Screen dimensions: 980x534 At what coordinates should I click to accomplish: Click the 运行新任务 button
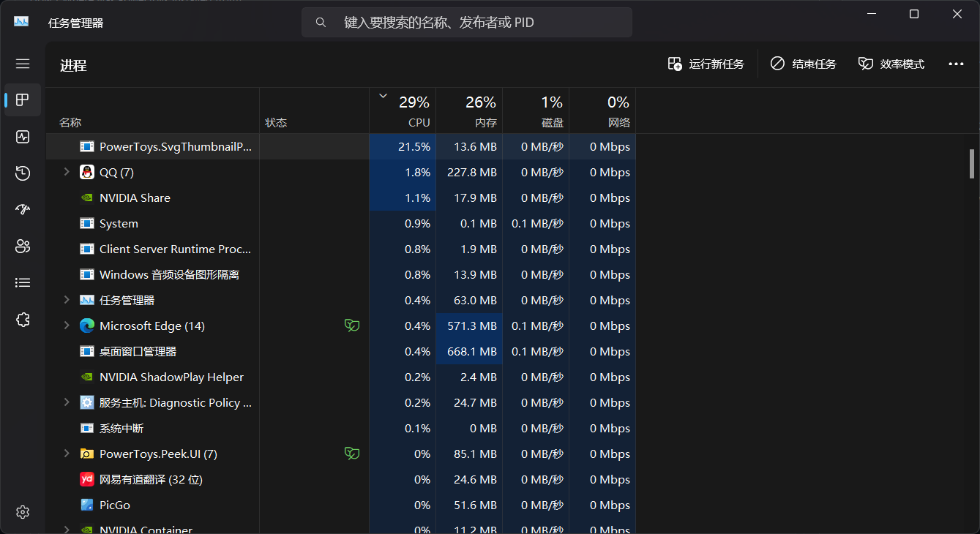(705, 64)
